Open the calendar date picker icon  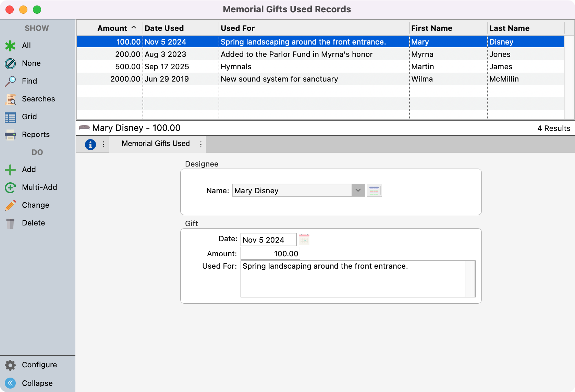pos(304,239)
